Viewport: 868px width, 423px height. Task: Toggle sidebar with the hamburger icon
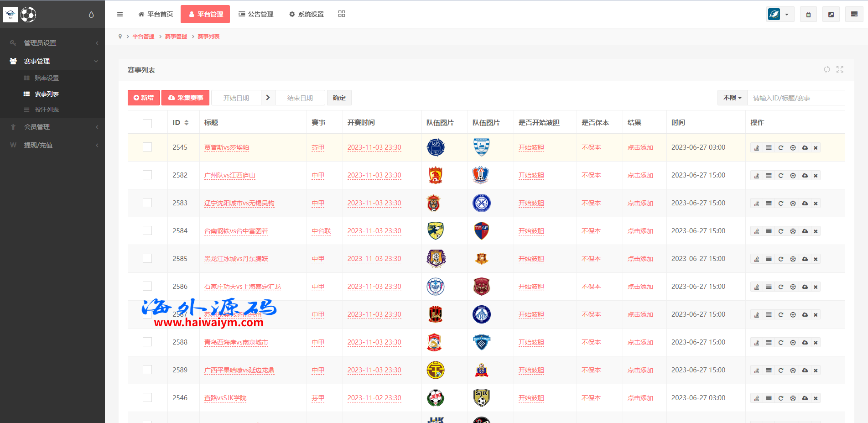(x=120, y=14)
